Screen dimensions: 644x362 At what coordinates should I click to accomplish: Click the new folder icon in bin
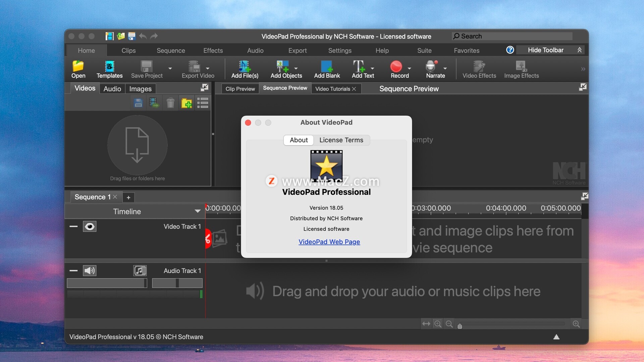(186, 103)
